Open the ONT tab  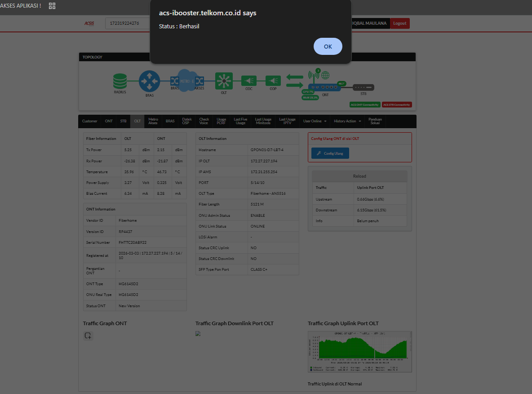109,121
